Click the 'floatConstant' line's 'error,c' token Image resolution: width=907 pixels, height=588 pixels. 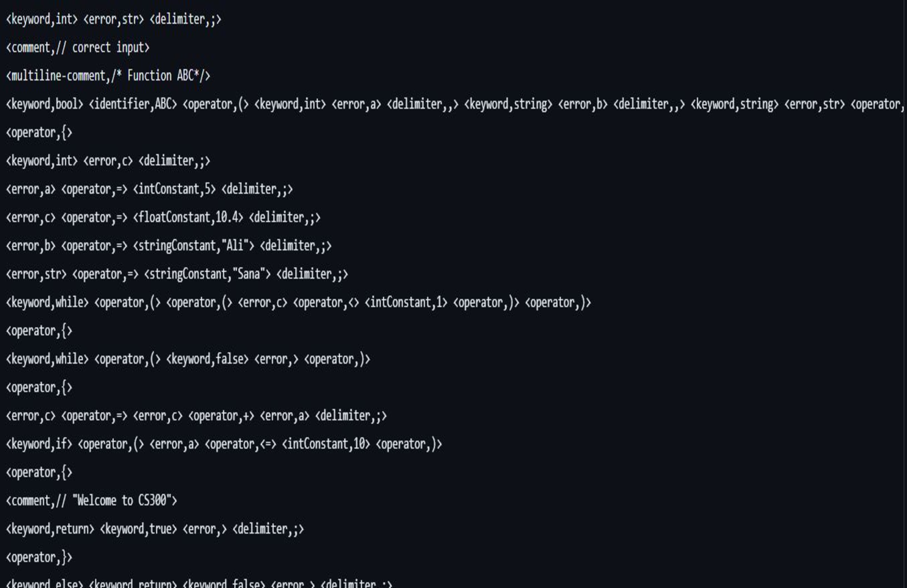coord(31,217)
